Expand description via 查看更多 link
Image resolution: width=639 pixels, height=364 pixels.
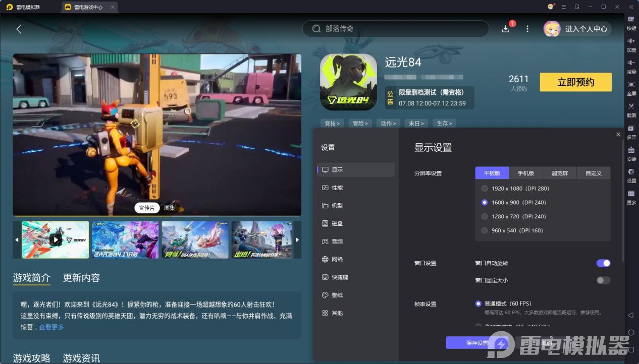pyautogui.click(x=51, y=327)
